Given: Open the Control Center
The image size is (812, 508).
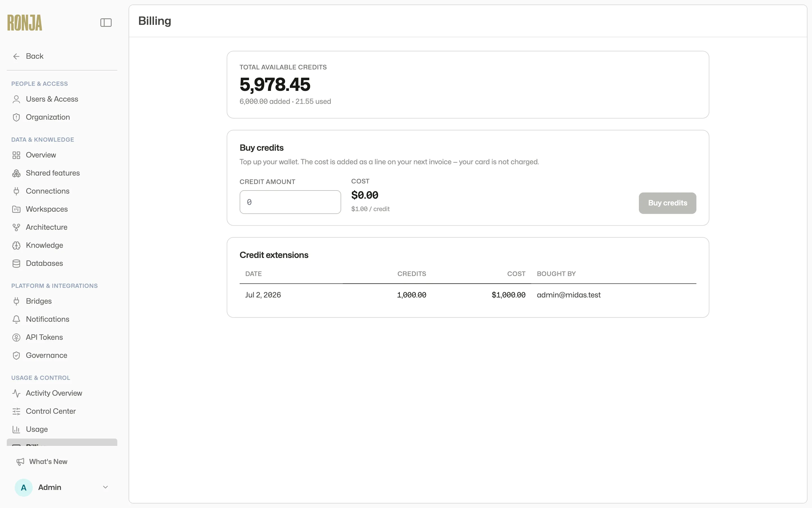Looking at the screenshot, I should tap(62, 411).
